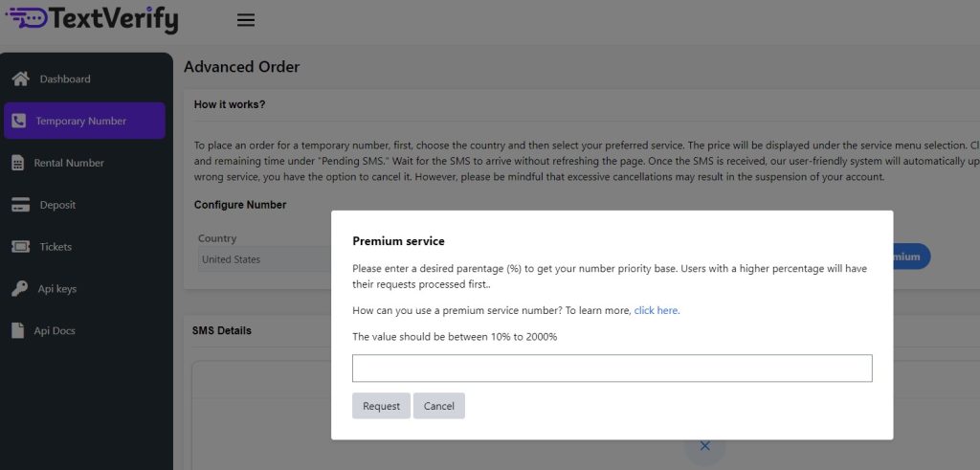The height and width of the screenshot is (470, 980).
Task: Click the document icon beside Api Docs
Action: (17, 330)
